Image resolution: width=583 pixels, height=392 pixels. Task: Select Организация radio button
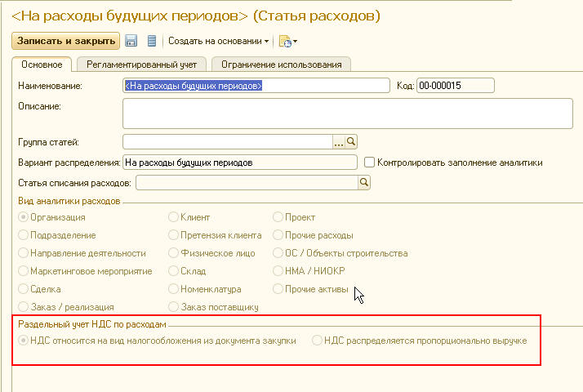point(23,217)
